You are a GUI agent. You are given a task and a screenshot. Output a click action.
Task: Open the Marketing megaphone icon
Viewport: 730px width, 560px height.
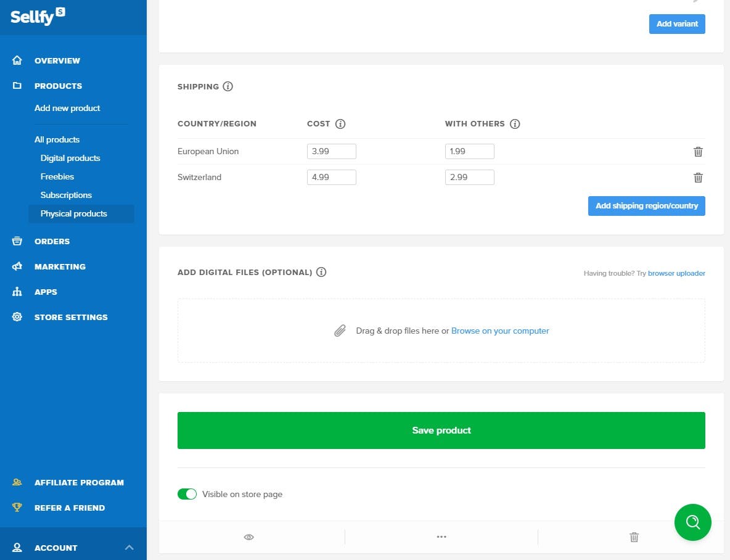pos(16,266)
